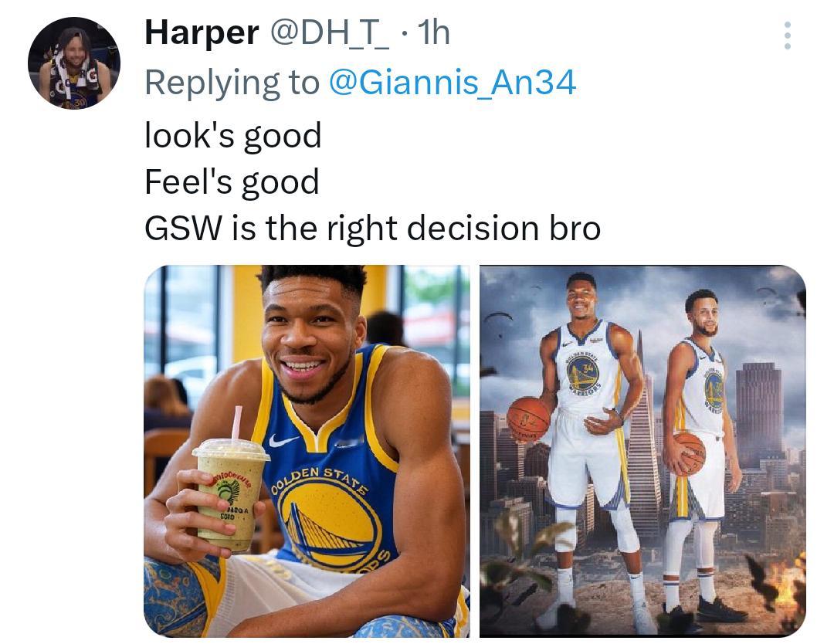Open the display name Harper's profile
The width and height of the screenshot is (834, 644).
pyautogui.click(x=202, y=32)
